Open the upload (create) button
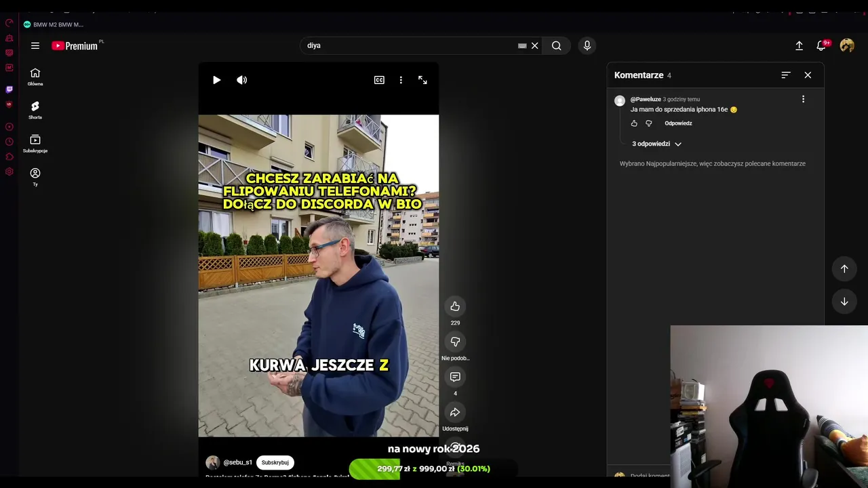 (799, 45)
